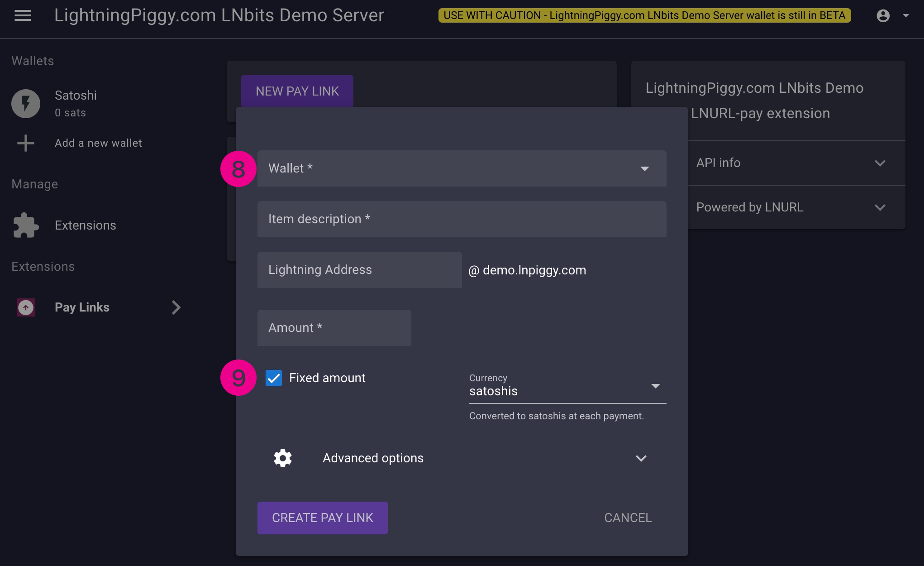Click the Advanced options gear icon
924x566 pixels.
click(283, 458)
